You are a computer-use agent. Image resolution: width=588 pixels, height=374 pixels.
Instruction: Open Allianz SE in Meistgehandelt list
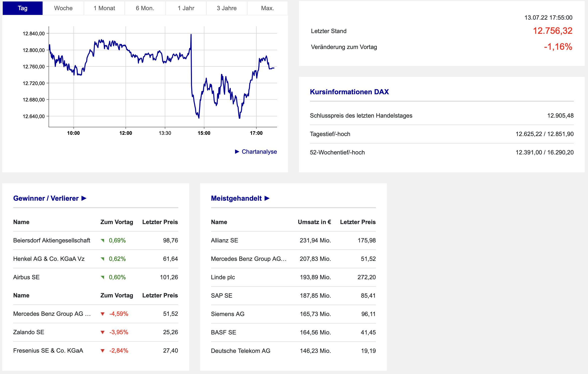point(224,240)
